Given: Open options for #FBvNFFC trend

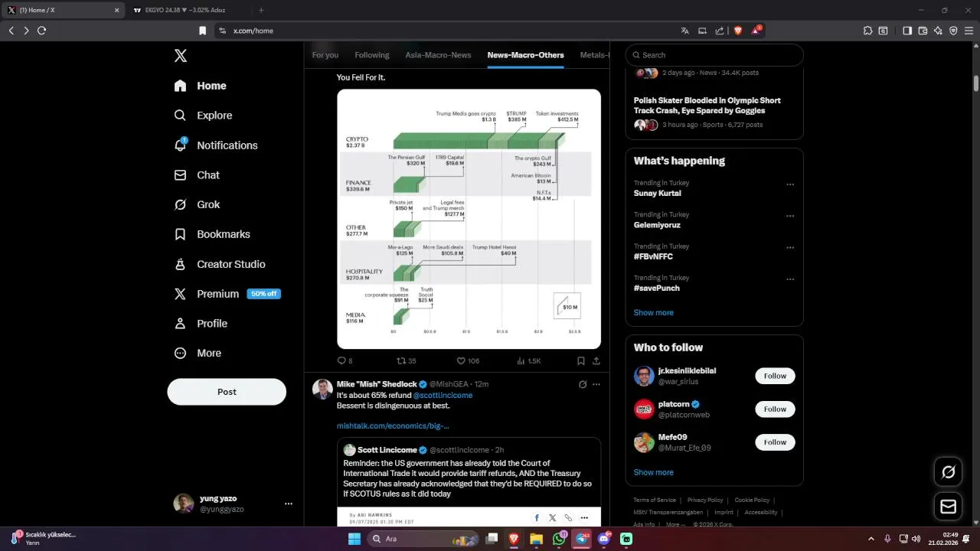Looking at the screenshot, I should [790, 248].
